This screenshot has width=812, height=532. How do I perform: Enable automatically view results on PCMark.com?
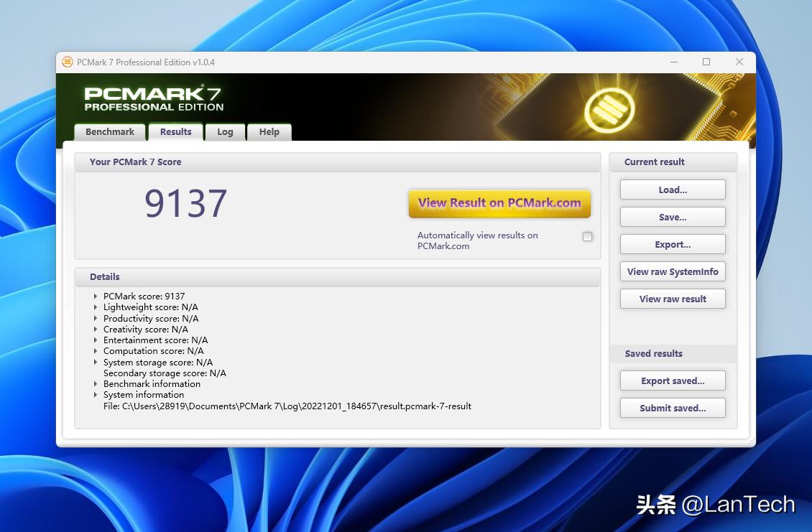click(587, 236)
